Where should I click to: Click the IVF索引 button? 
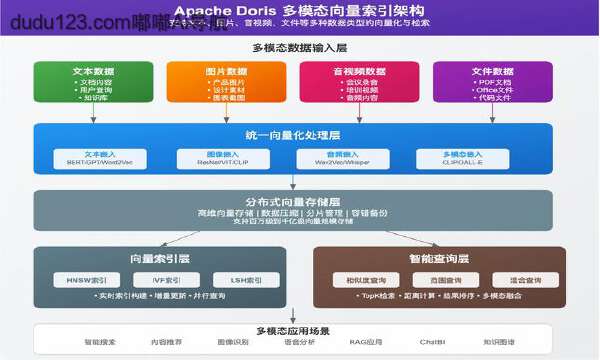coord(166,280)
